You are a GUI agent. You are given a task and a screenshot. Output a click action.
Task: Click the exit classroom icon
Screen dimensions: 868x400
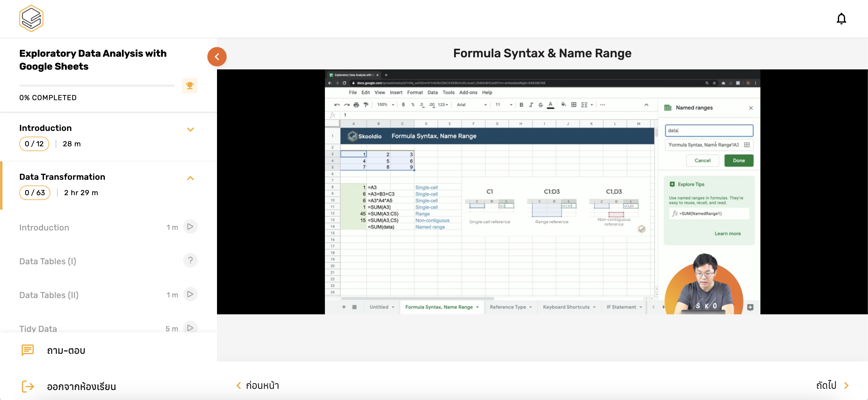click(28, 386)
